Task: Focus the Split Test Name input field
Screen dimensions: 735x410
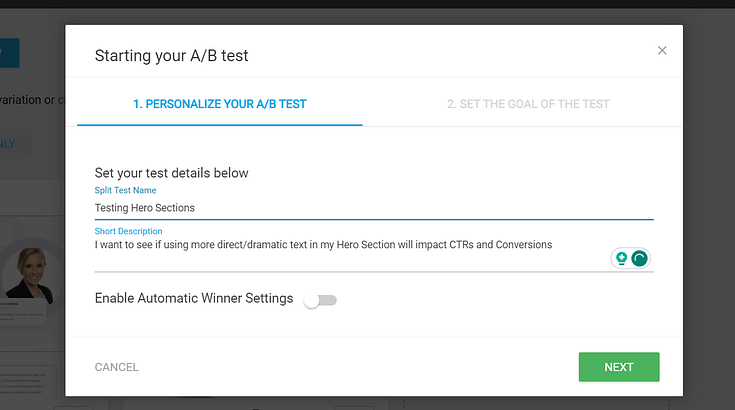Action: 373,208
